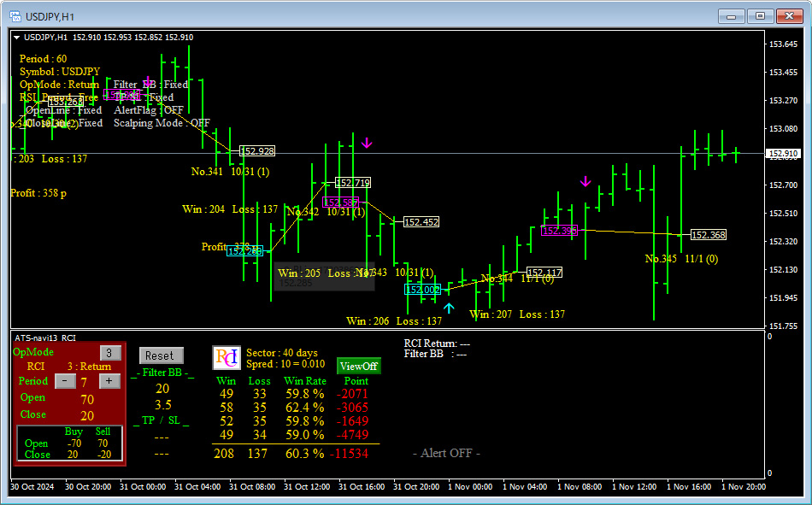Click the -1649 point value
This screenshot has width=812, height=505.
pyautogui.click(x=352, y=421)
